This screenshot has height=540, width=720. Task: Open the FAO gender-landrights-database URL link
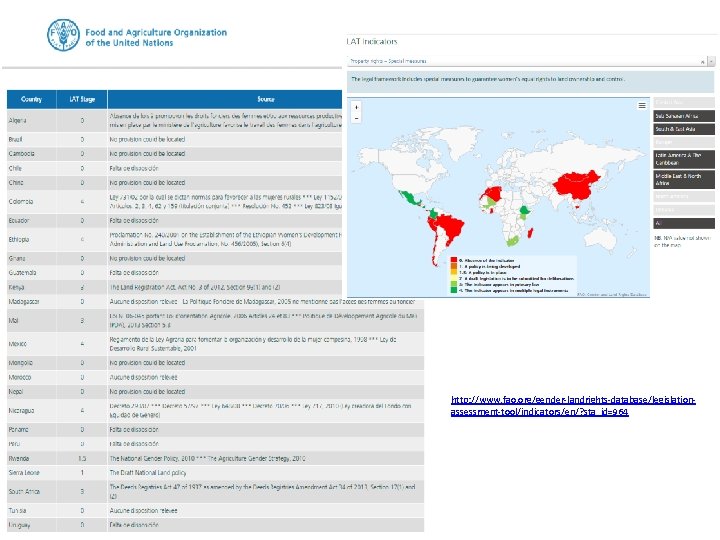[573, 405]
